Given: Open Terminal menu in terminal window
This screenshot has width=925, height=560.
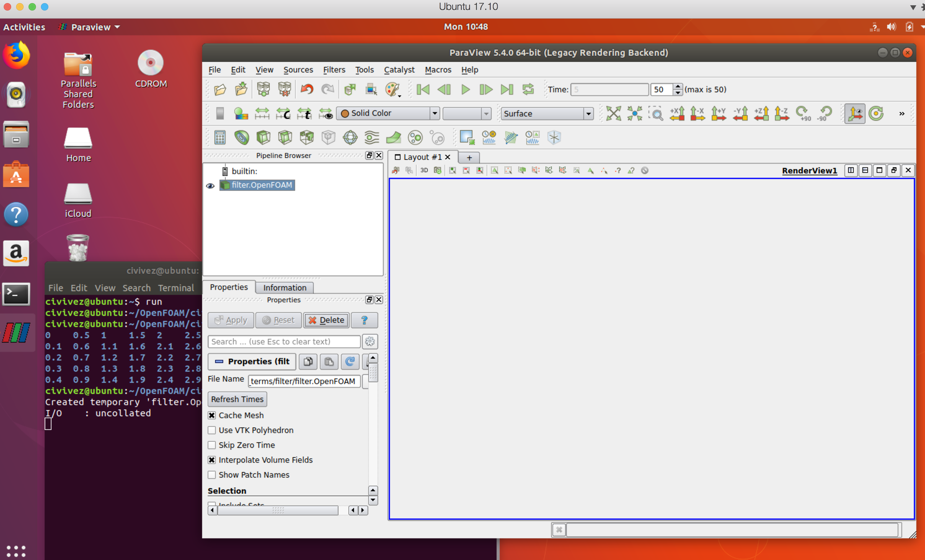Looking at the screenshot, I should point(176,288).
